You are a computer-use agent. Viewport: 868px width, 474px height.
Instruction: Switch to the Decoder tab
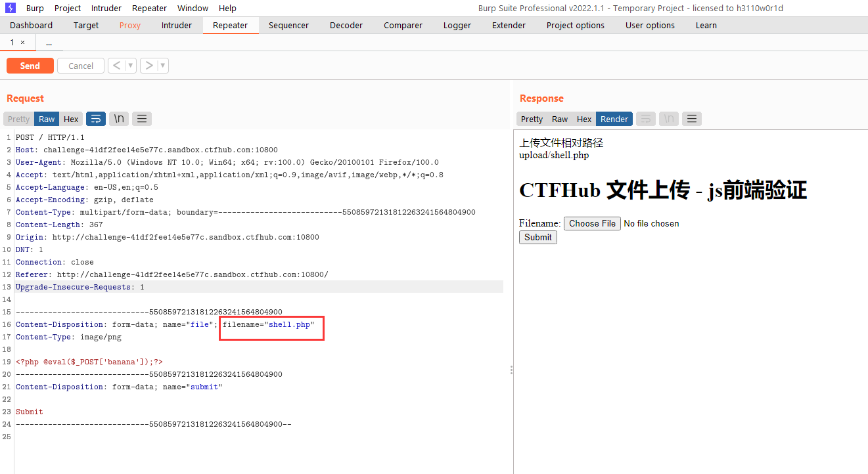click(346, 25)
